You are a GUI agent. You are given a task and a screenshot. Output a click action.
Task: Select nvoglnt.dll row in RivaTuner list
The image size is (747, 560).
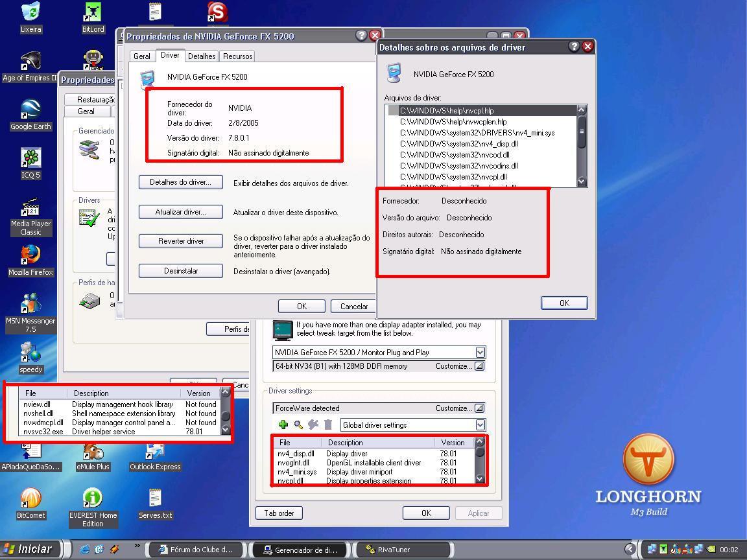pos(374,462)
